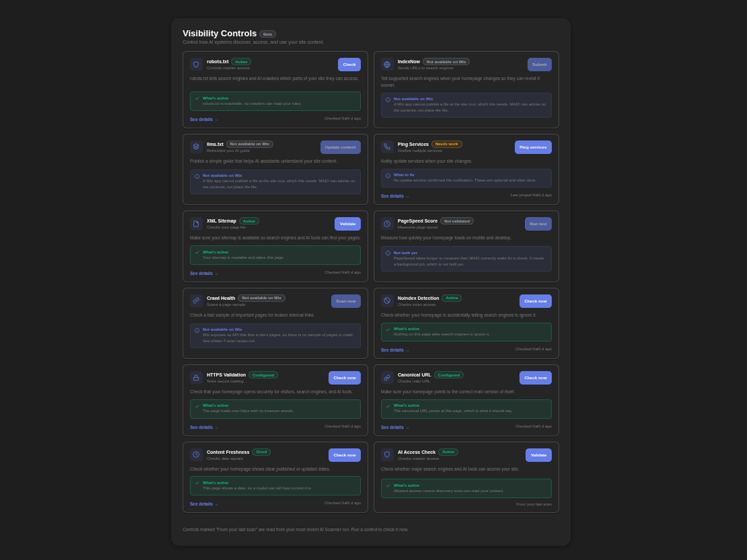Click the info icon in IndexNow notice
Screen dimensions: 747x560
pos(388,100)
